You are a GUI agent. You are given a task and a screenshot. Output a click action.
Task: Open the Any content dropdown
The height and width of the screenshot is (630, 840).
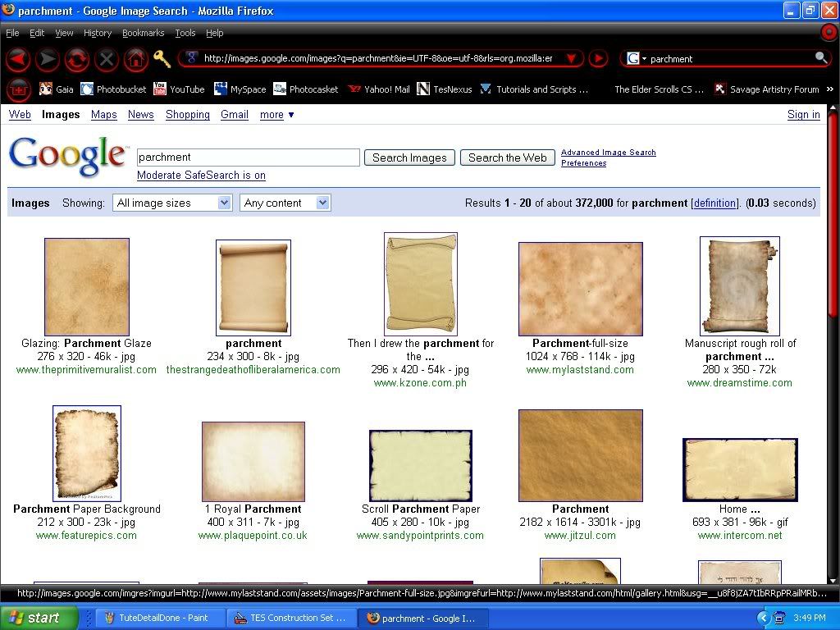tap(285, 203)
